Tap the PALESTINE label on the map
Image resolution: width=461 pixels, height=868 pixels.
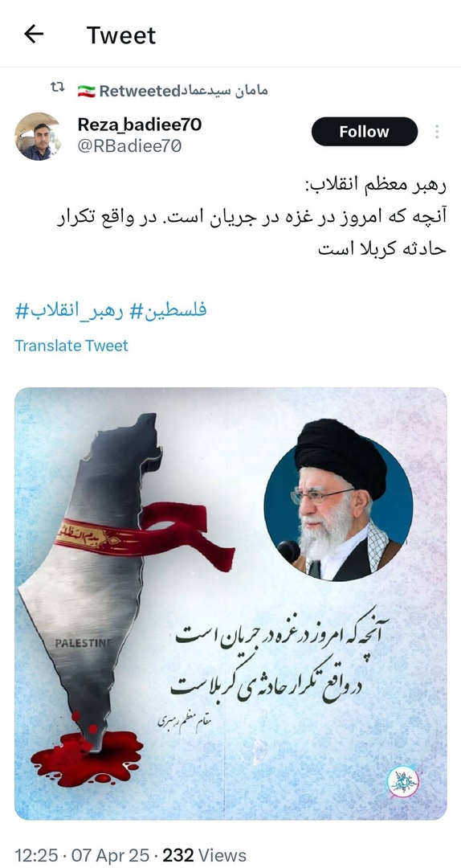point(84,643)
